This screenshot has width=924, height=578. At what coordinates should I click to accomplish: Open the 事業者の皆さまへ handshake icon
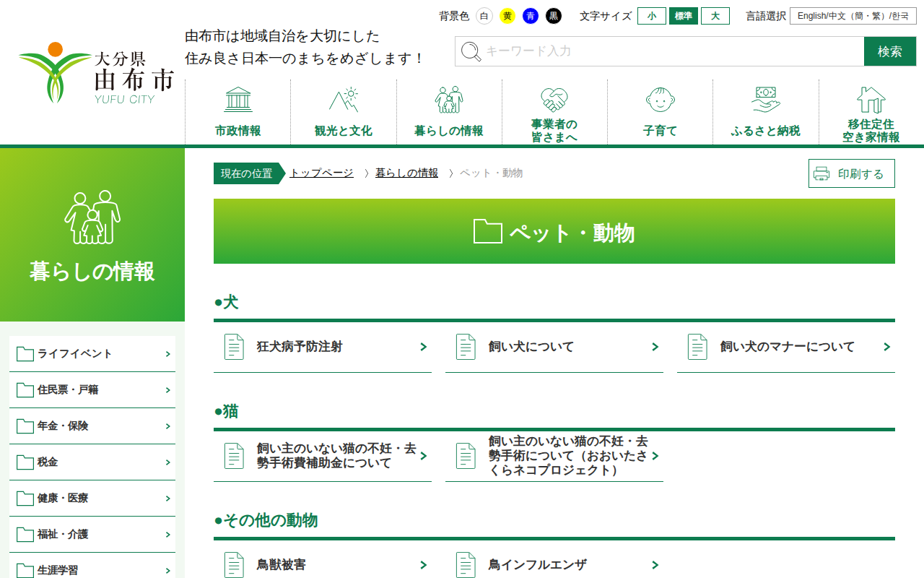coord(554,99)
